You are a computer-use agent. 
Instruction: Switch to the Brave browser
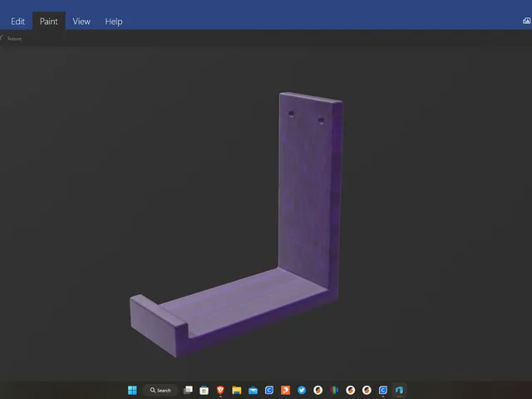220,390
